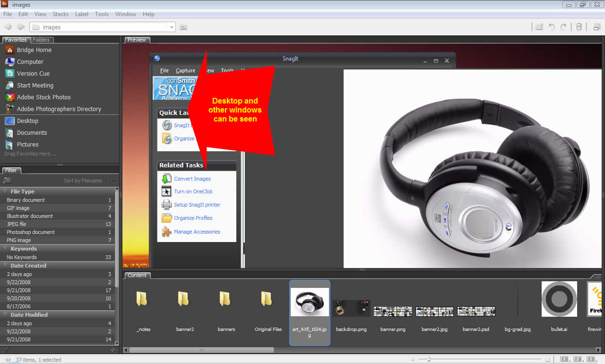Open Adobe Photographers Directory favorite
The height and width of the screenshot is (364, 605).
click(x=53, y=109)
